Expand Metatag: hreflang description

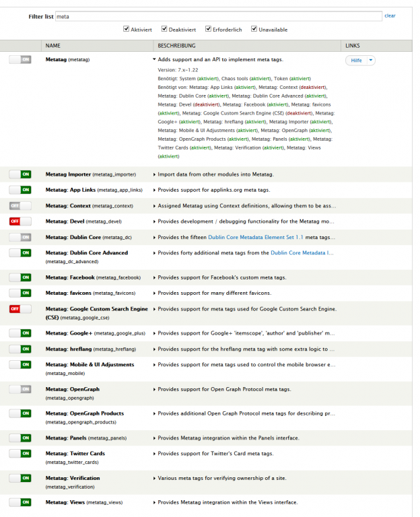pyautogui.click(x=154, y=349)
